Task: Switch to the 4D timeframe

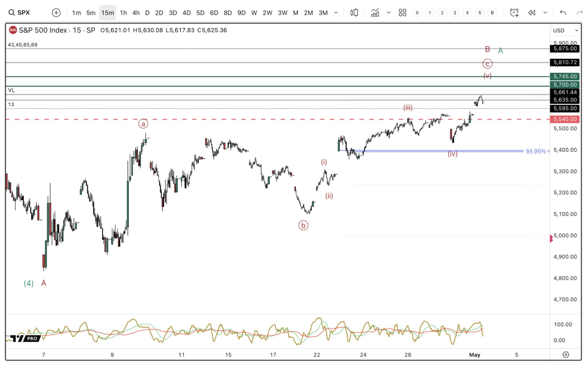Action: [186, 13]
